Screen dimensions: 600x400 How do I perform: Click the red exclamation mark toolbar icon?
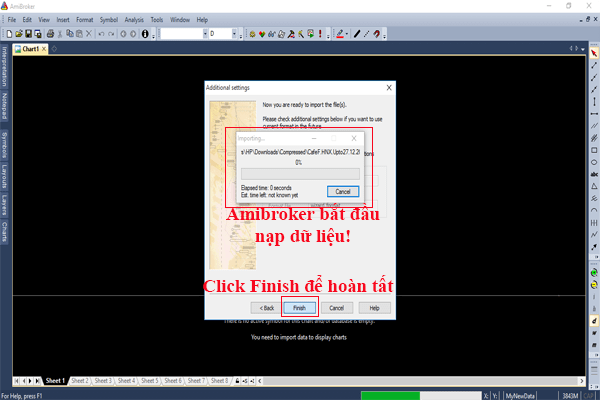click(x=320, y=34)
